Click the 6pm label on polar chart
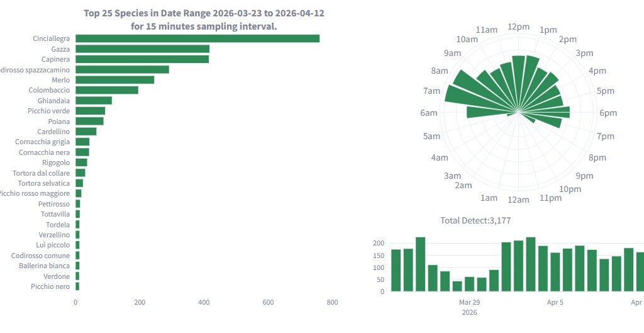The width and height of the screenshot is (644, 333). coord(608,113)
